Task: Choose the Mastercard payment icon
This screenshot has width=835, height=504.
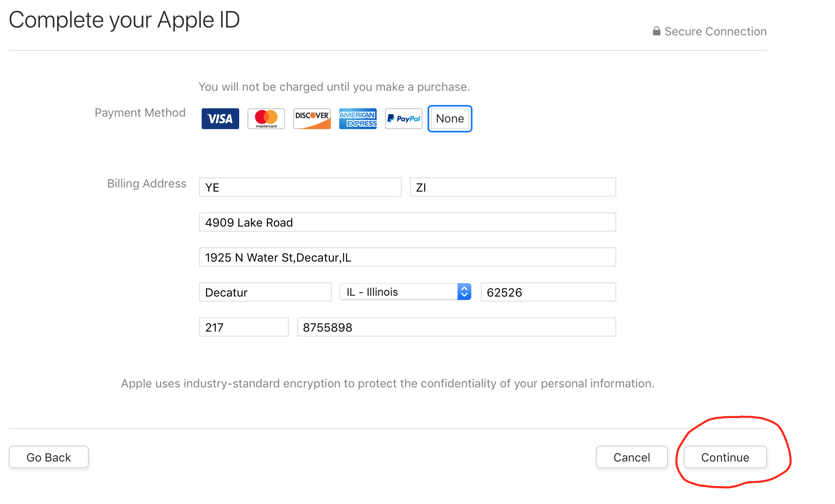Action: point(266,119)
